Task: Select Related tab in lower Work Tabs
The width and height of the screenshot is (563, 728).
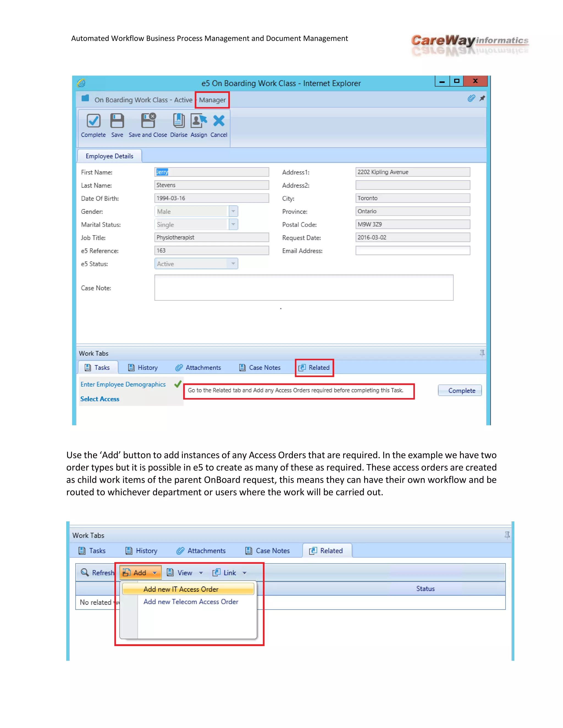Action: (327, 551)
